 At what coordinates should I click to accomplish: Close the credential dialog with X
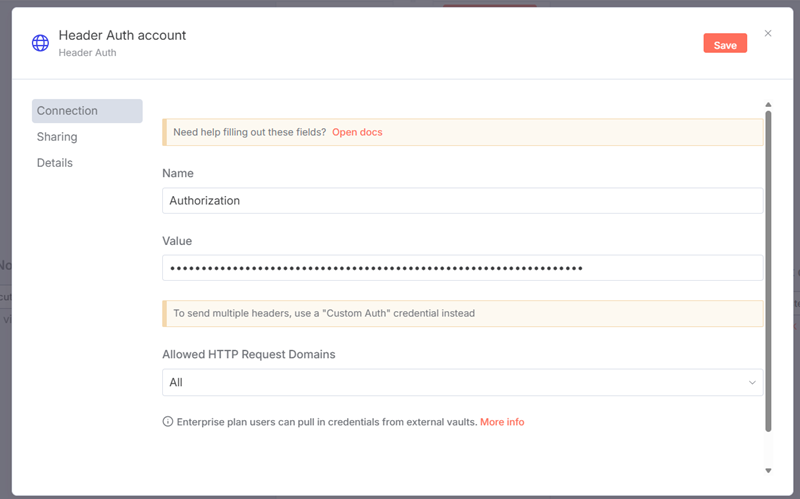click(x=768, y=33)
